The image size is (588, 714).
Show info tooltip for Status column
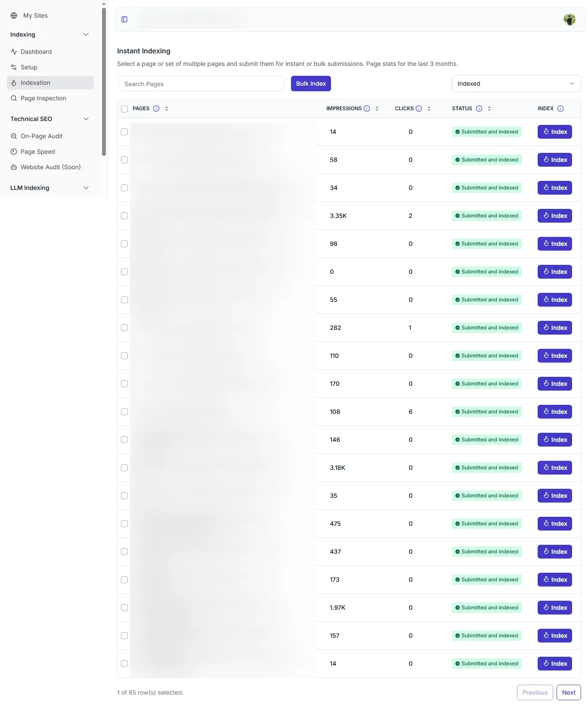pyautogui.click(x=479, y=109)
